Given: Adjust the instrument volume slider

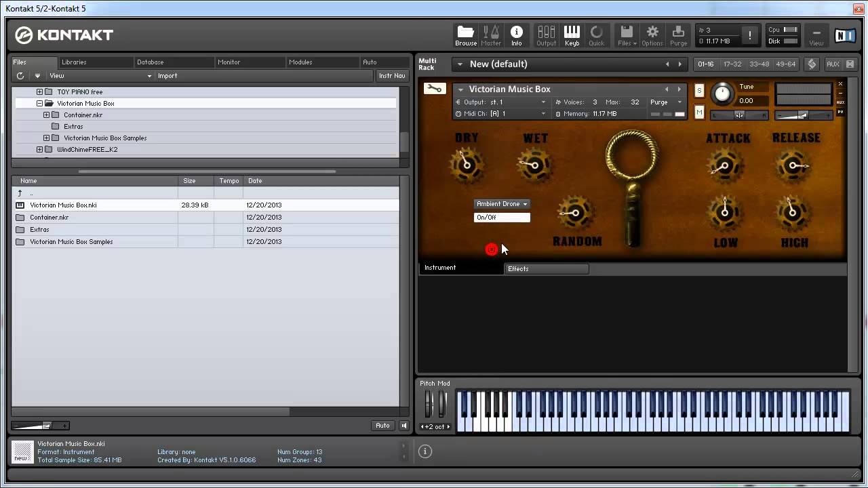Looking at the screenshot, I should tap(804, 116).
